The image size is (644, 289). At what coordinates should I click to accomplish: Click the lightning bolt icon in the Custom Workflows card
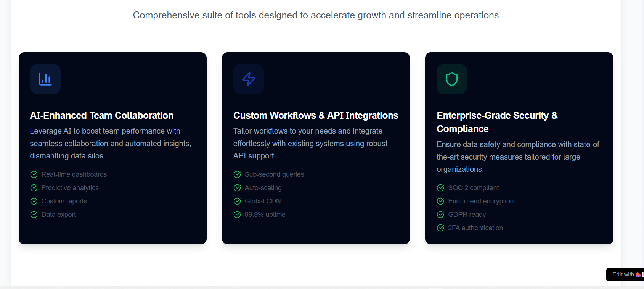[x=249, y=79]
